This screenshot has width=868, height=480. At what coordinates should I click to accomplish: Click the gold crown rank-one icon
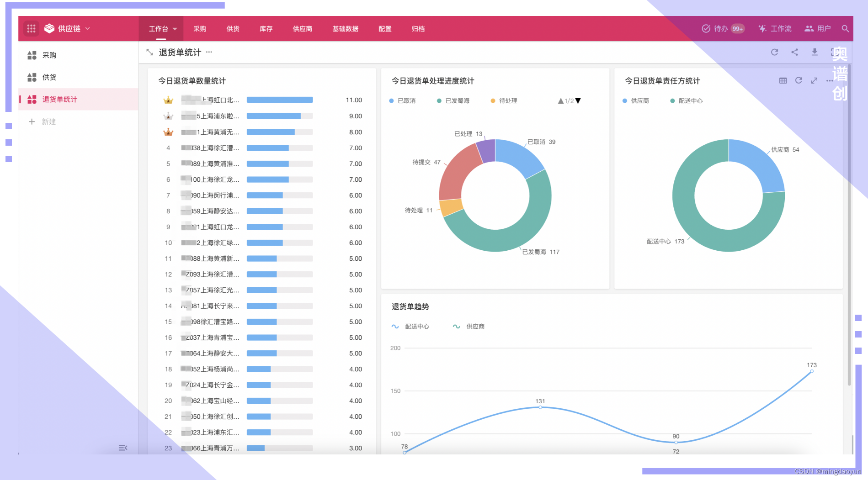click(168, 100)
